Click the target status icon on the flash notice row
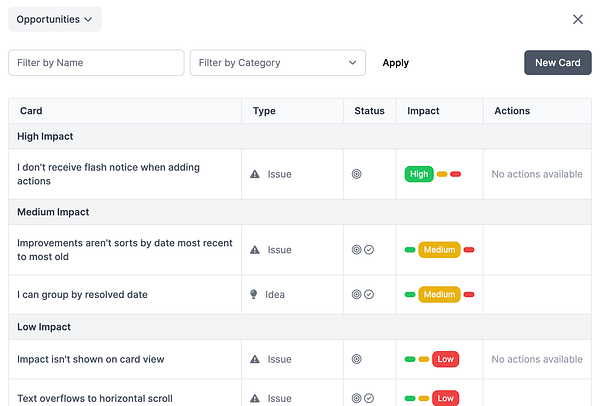600x406 pixels. click(356, 174)
